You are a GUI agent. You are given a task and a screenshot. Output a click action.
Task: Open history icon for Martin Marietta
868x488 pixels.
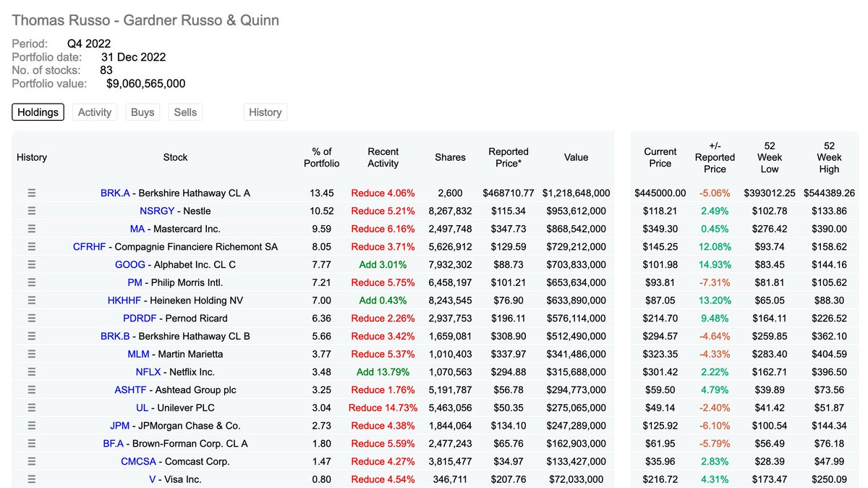(32, 354)
